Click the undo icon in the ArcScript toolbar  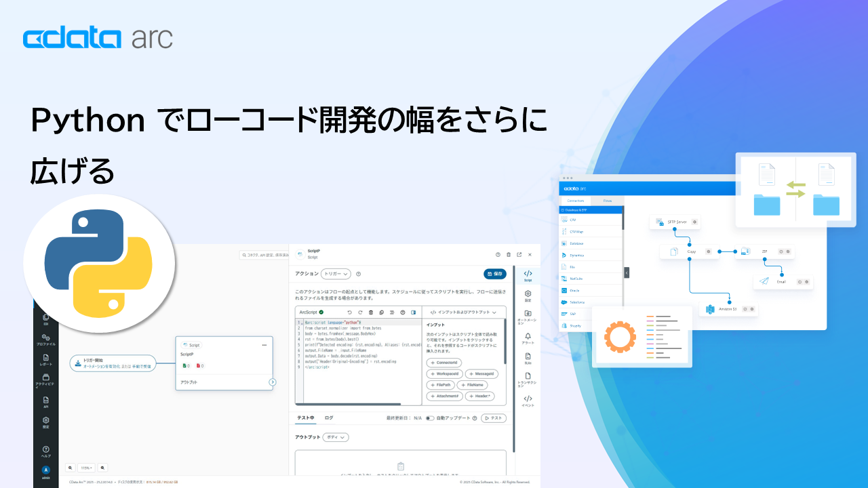click(x=350, y=312)
